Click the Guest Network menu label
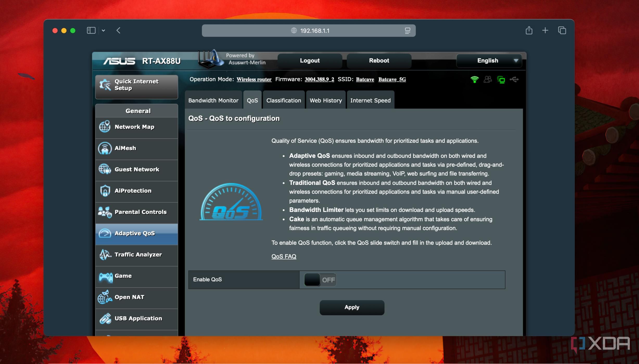The height and width of the screenshot is (364, 639). click(137, 170)
